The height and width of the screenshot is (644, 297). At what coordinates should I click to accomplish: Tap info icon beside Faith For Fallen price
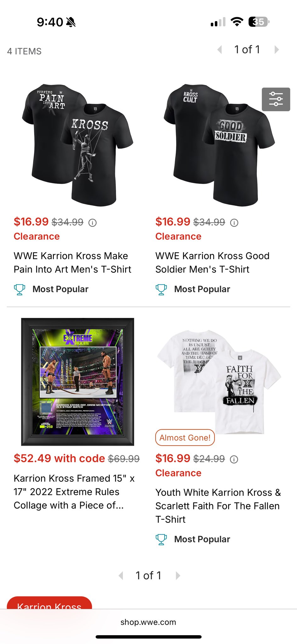pos(234,459)
